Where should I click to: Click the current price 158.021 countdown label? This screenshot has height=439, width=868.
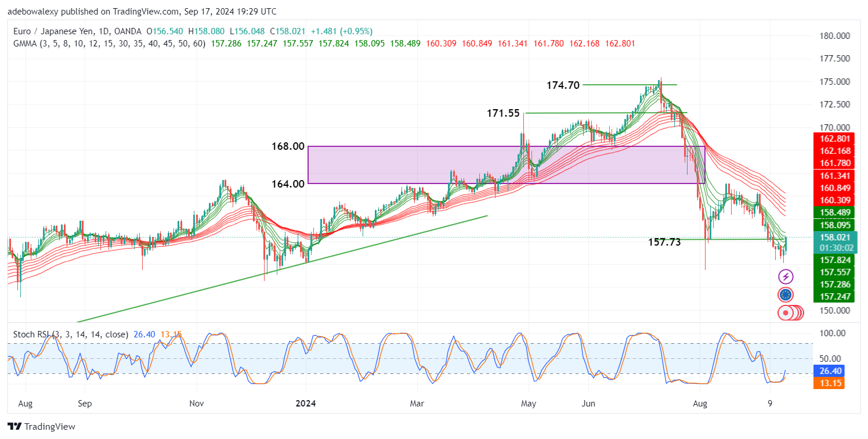coord(834,242)
